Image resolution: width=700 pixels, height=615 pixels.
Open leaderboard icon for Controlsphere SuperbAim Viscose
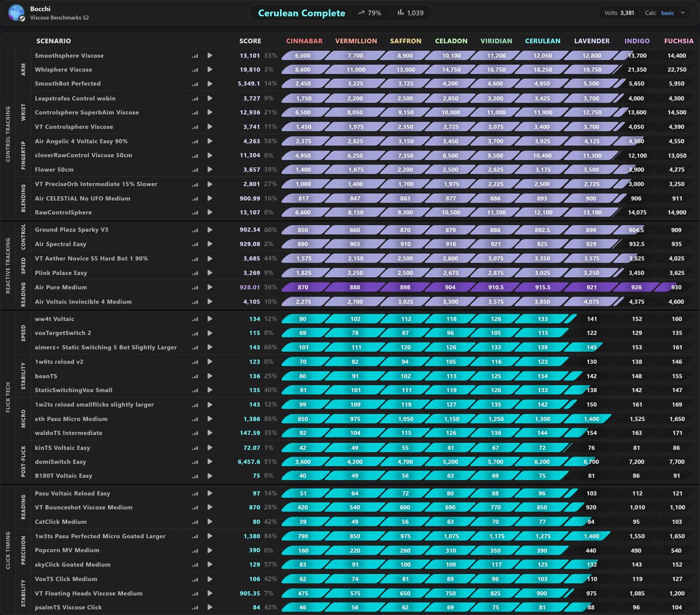click(x=195, y=113)
